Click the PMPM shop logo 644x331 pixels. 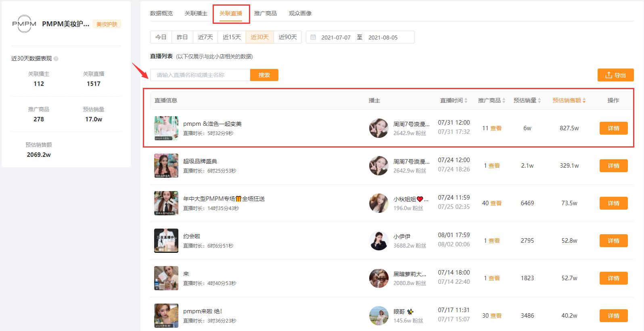tap(24, 24)
